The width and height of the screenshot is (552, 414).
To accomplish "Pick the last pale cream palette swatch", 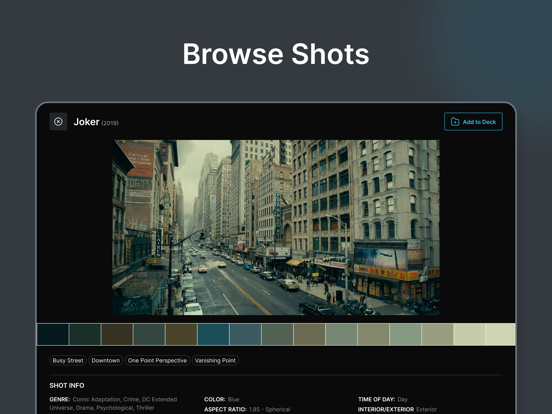I will [x=500, y=334].
